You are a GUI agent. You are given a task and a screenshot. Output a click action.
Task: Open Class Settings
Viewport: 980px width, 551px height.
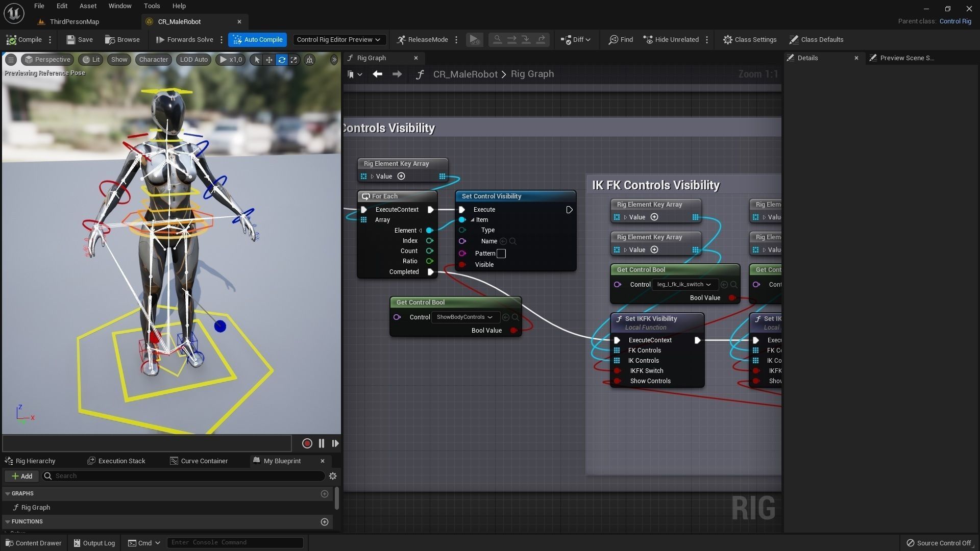tap(749, 40)
